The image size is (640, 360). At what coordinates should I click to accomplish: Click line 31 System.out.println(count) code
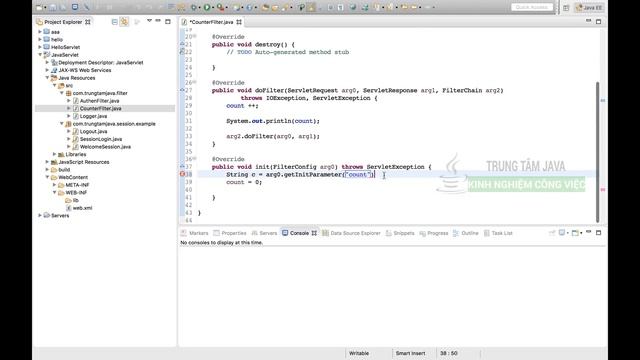(x=273, y=121)
